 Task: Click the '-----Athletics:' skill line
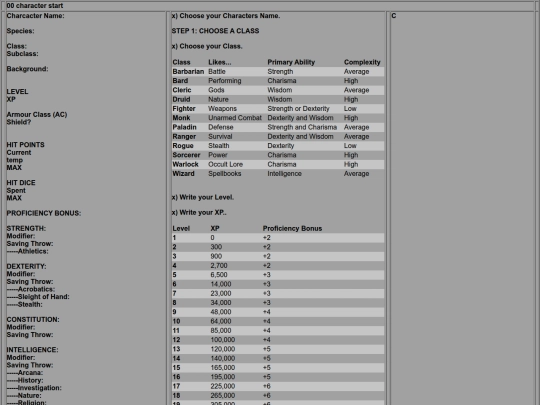pyautogui.click(x=28, y=251)
